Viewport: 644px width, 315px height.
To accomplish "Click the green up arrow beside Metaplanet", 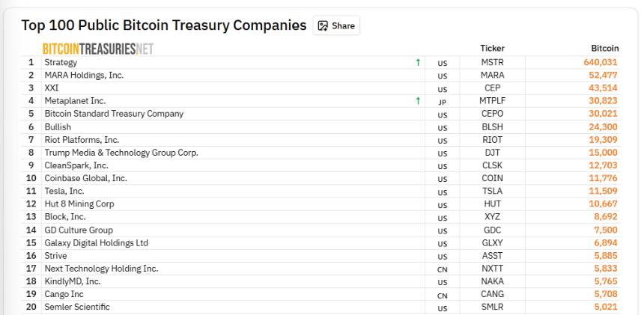I will pos(418,101).
